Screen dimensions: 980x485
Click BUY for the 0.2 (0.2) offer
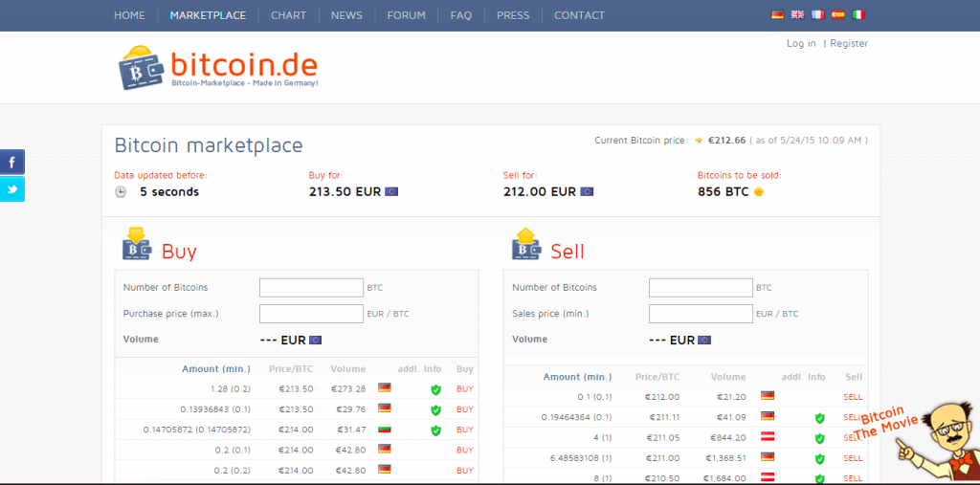(465, 471)
